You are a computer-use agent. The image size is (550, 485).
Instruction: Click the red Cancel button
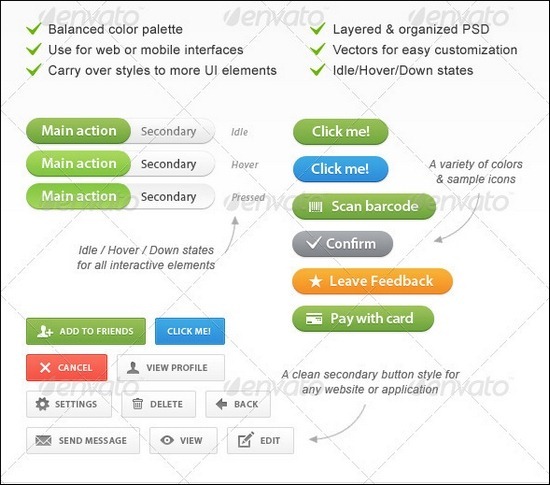pyautogui.click(x=67, y=368)
